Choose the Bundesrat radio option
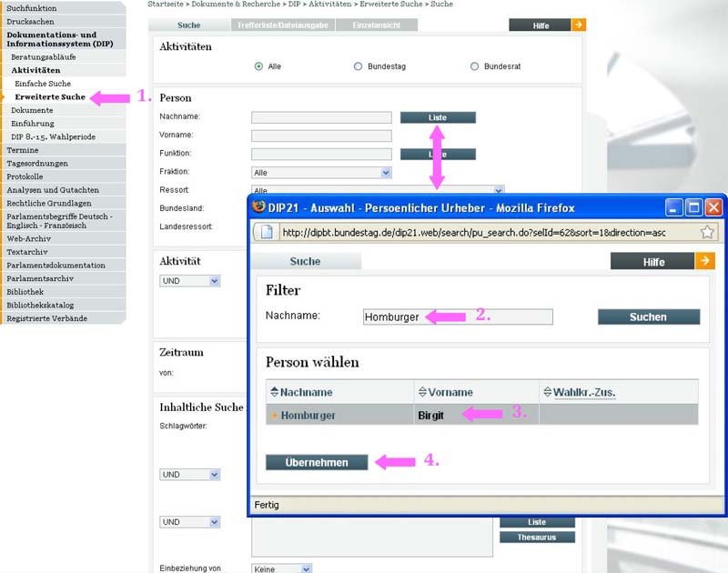Image resolution: width=728 pixels, height=573 pixels. pyautogui.click(x=474, y=66)
